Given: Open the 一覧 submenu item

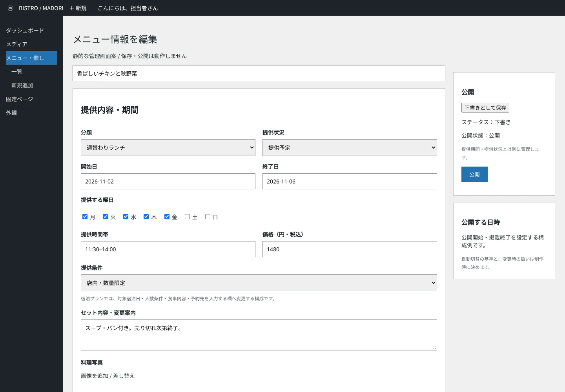Looking at the screenshot, I should [x=17, y=72].
